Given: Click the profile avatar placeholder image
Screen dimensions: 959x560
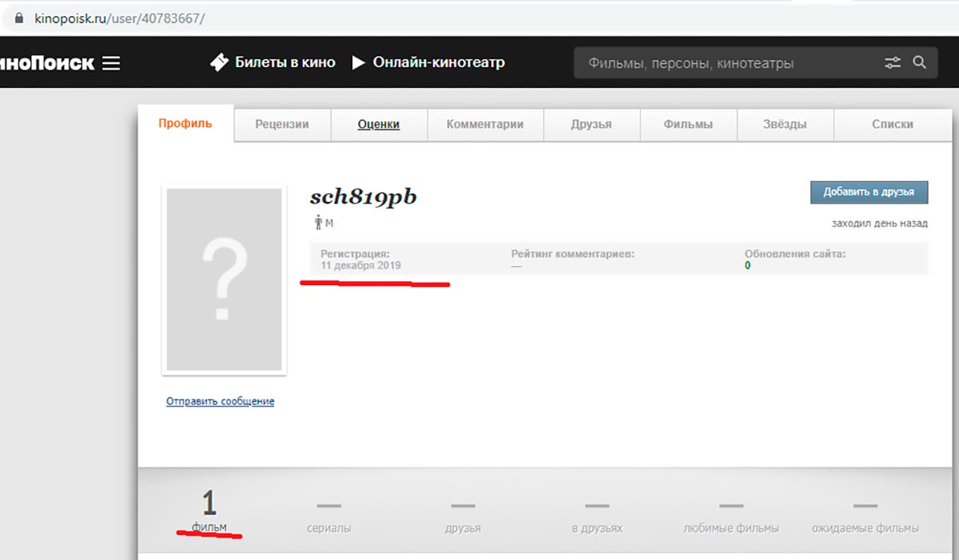Looking at the screenshot, I should (x=224, y=280).
